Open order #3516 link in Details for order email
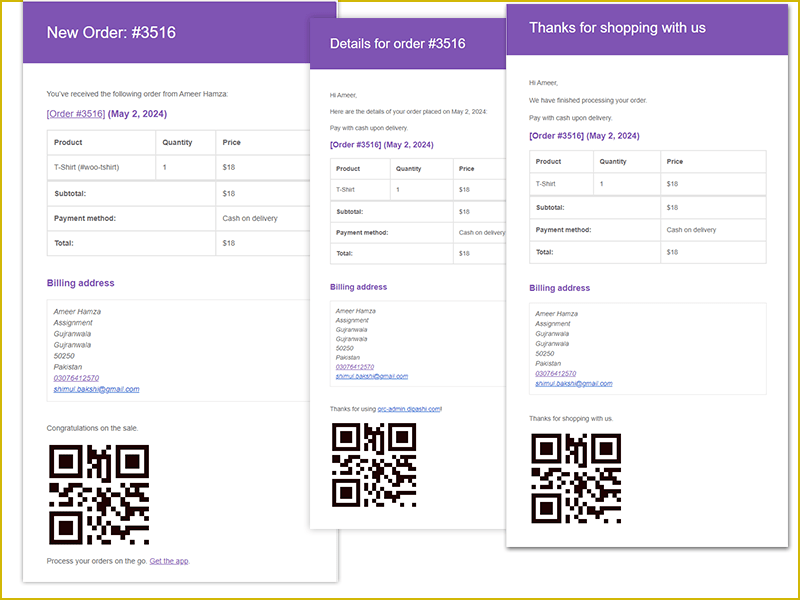Viewport: 800px width, 600px height. pos(356,145)
